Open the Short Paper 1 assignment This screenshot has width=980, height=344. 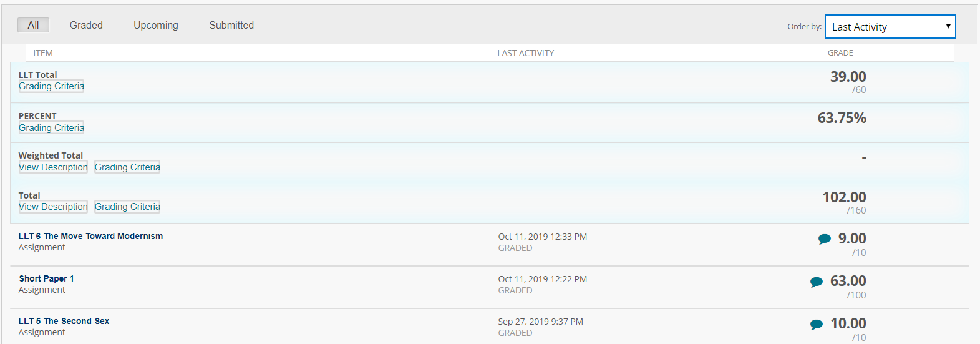46,278
